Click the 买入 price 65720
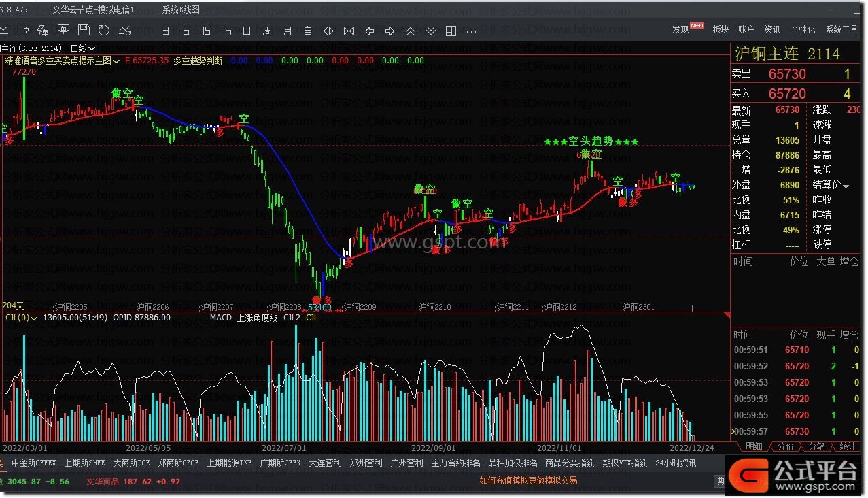This screenshot has width=868, height=498. (x=787, y=94)
